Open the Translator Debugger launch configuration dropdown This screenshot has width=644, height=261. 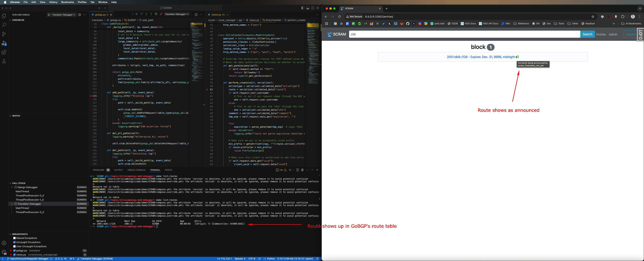[x=64, y=15]
